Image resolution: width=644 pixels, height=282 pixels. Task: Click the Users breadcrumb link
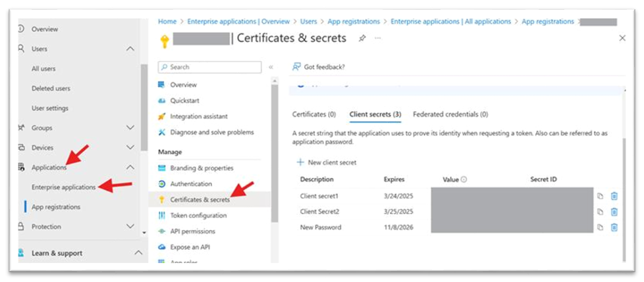tap(308, 21)
